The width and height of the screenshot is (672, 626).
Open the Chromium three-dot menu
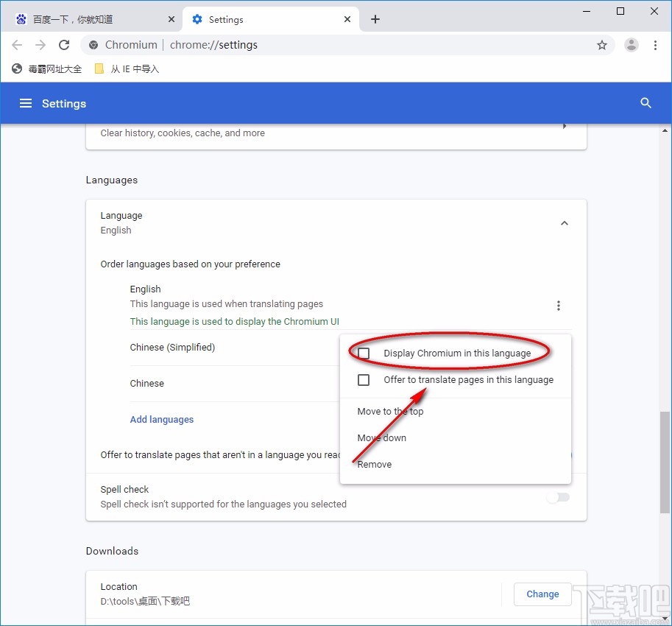[655, 45]
